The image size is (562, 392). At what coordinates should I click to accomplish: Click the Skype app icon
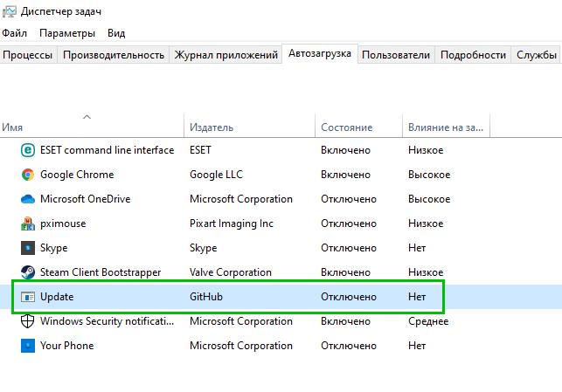click(28, 248)
